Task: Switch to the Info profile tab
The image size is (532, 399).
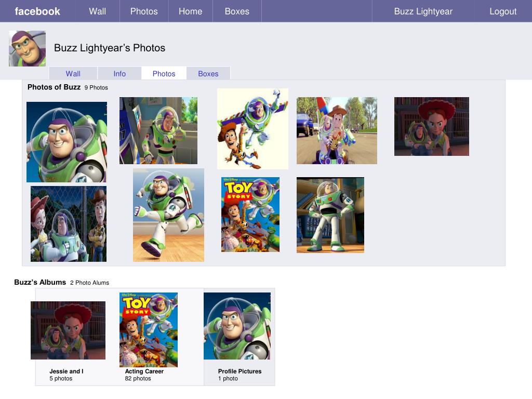Action: (119, 74)
